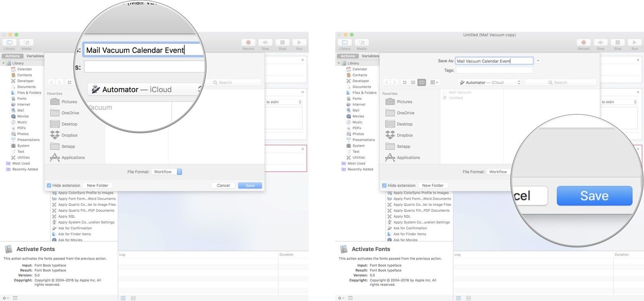Select the Actions tab in the right window
The width and height of the screenshot is (644, 301).
348,56
